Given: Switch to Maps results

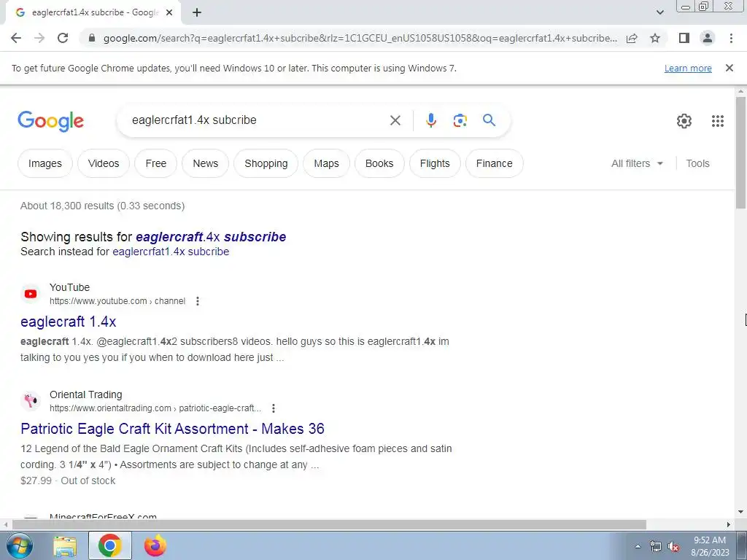Looking at the screenshot, I should (x=326, y=163).
